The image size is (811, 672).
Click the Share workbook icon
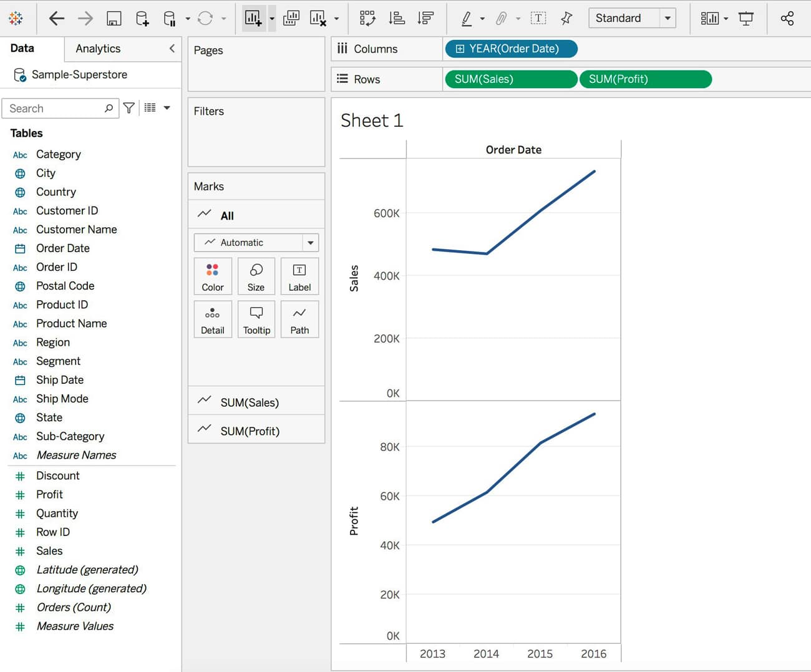coord(787,19)
